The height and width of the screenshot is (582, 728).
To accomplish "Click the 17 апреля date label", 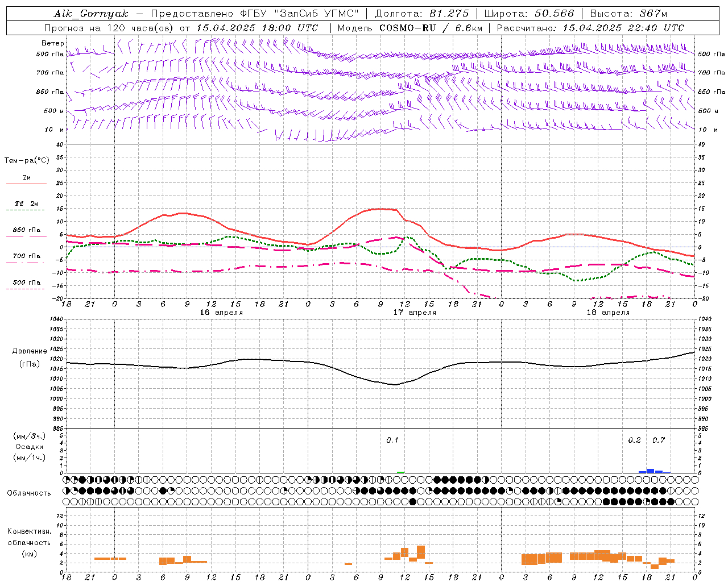I will [x=415, y=313].
